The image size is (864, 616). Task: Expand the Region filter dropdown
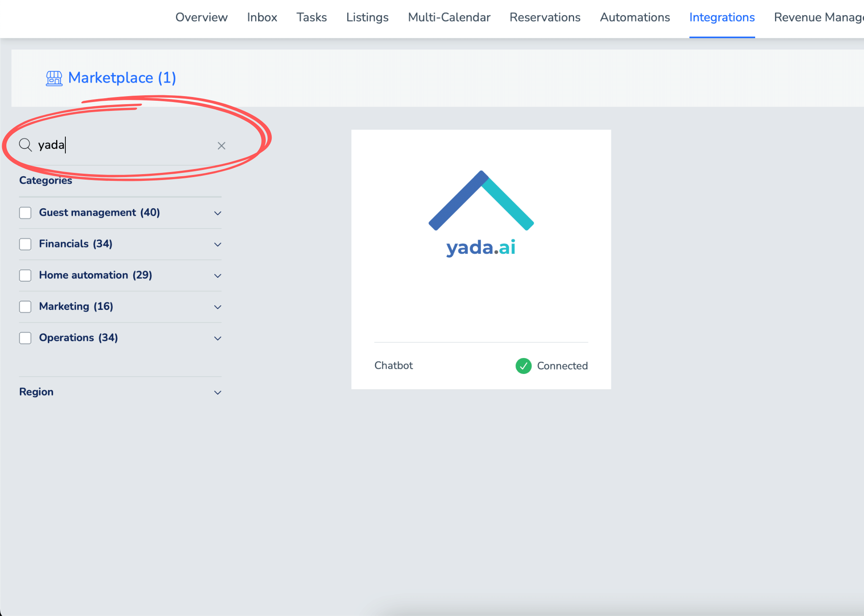[x=218, y=393]
